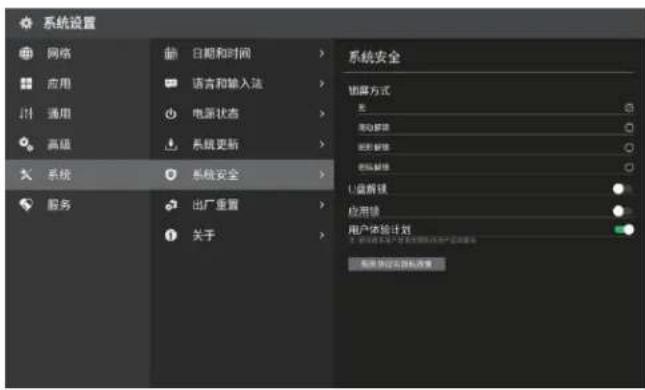The image size is (645, 390).
Task: Click the 语言和输入法 label
Action: click(x=227, y=84)
